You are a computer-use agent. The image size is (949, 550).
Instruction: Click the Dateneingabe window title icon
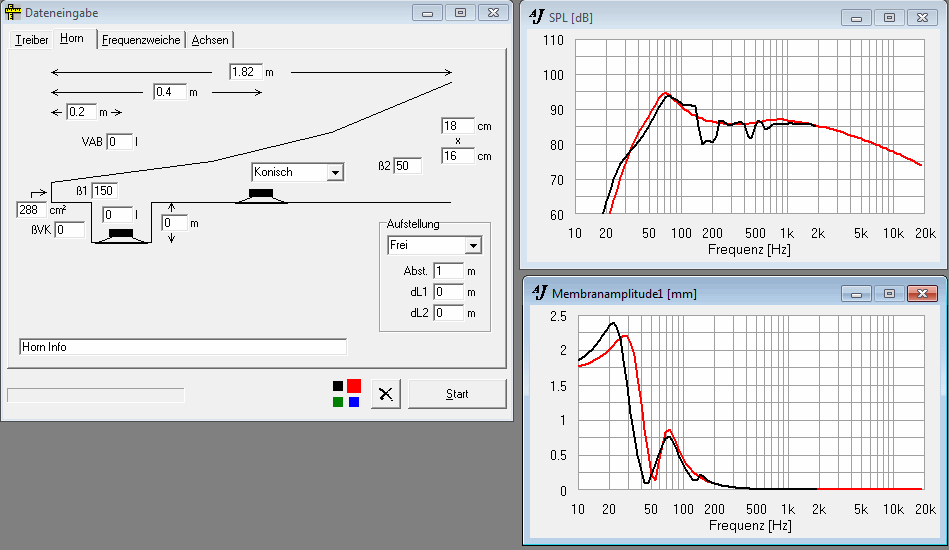coord(13,13)
